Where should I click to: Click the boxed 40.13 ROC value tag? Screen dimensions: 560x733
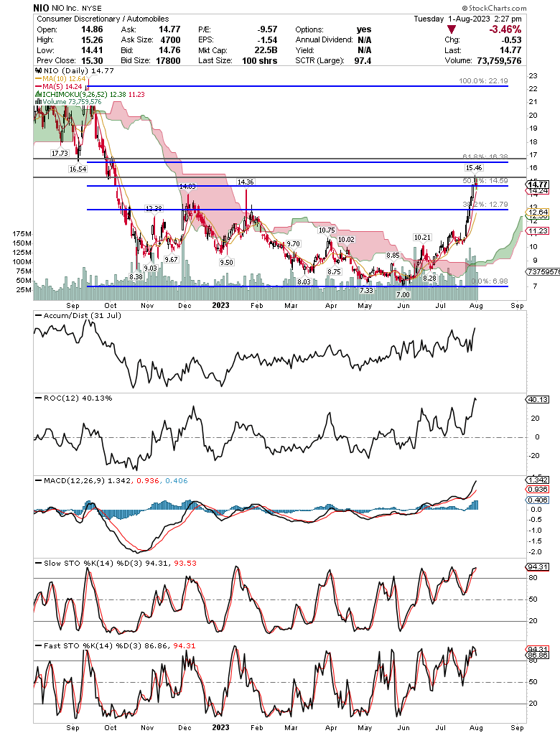[537, 399]
